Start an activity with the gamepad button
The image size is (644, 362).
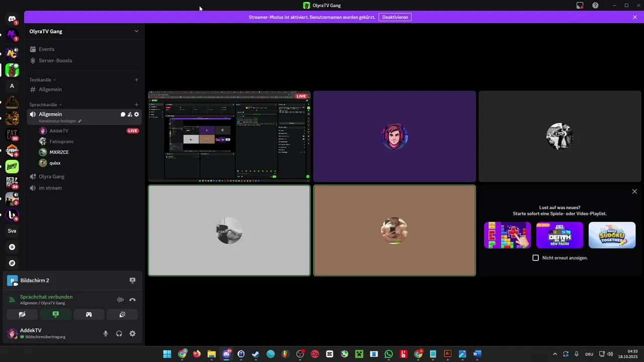point(89,315)
